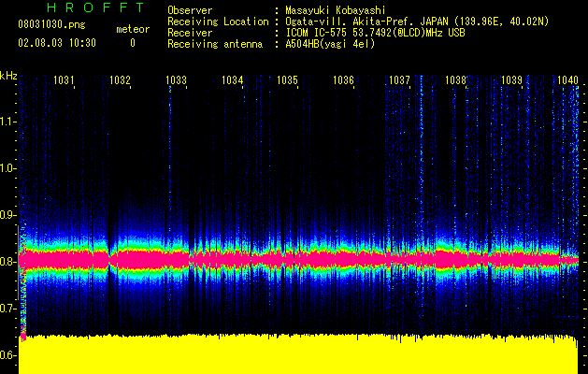Click the kHz unit label
Image resolution: width=588 pixels, height=374 pixels.
8,76
